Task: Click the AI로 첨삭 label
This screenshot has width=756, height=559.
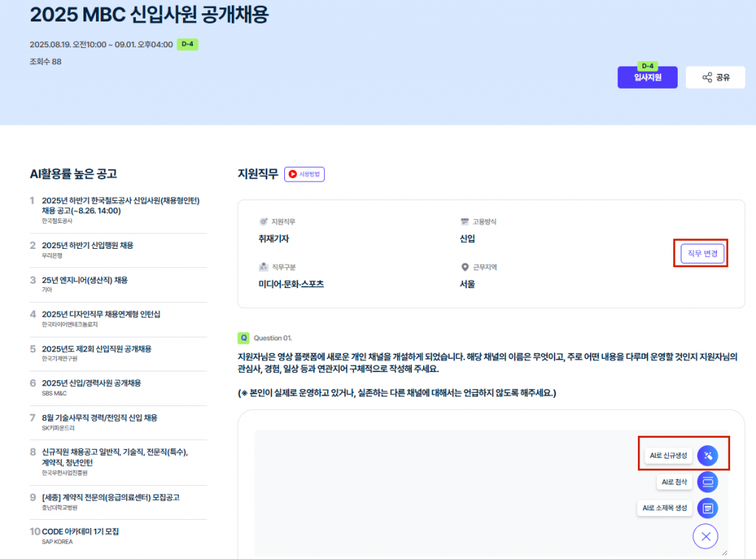Action: coord(674,481)
